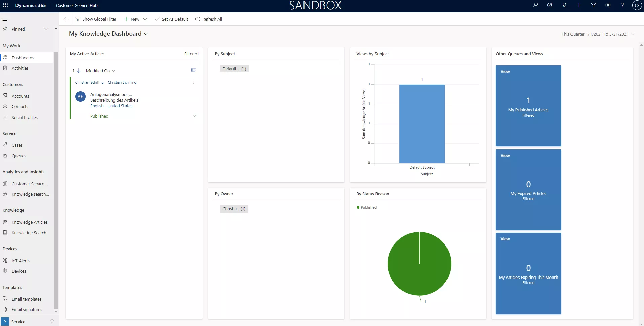Screen dimensions: 644x326
Task: Collapse the site map navigation
Action: pyautogui.click(x=5, y=19)
